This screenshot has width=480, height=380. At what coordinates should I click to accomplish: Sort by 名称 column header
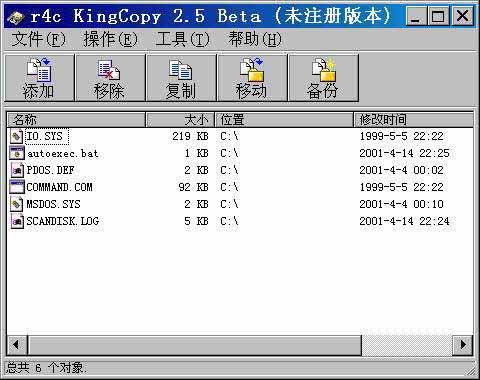tap(76, 120)
